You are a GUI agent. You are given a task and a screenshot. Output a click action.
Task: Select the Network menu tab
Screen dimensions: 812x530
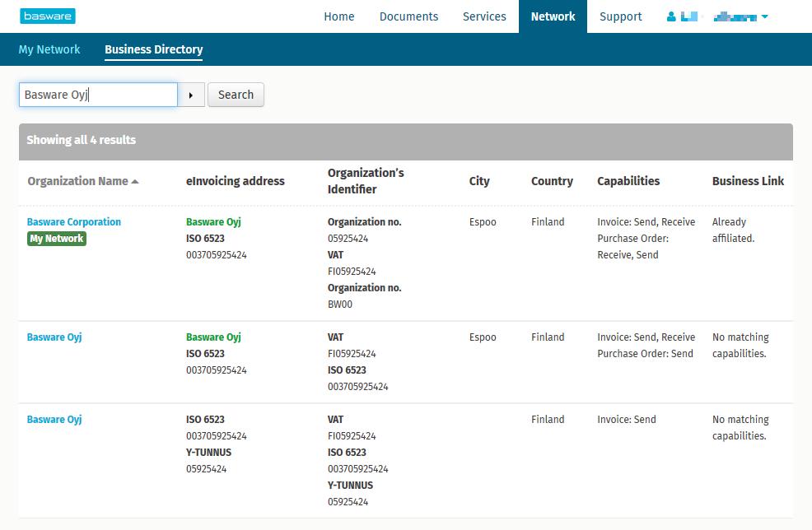click(553, 16)
